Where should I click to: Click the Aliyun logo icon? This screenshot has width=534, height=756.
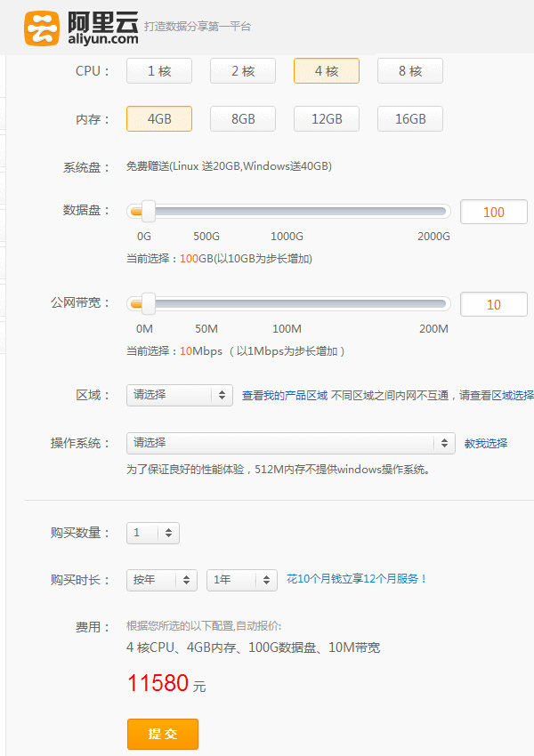(x=42, y=27)
